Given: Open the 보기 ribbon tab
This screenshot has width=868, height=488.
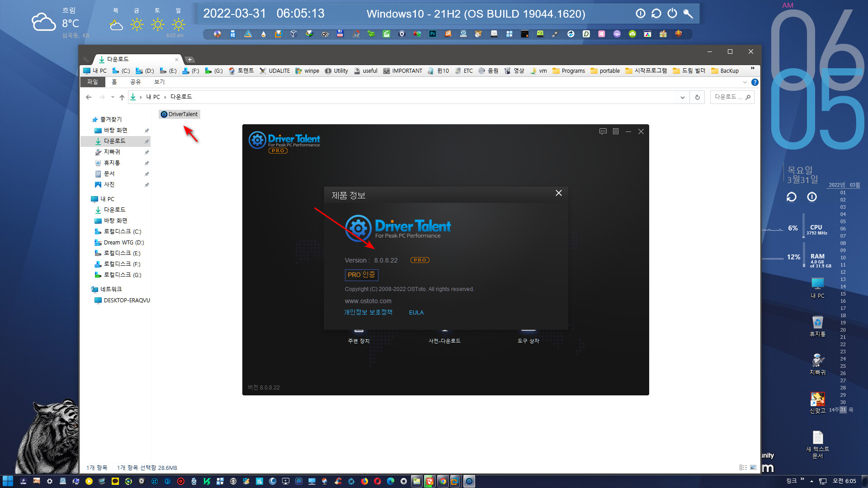Looking at the screenshot, I should [x=159, y=82].
